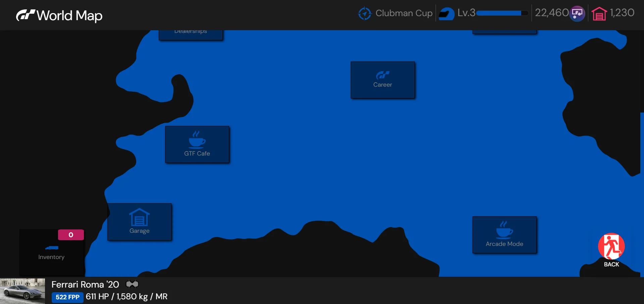The image size is (644, 304).
Task: Click the Clubman Cup label
Action: 404,13
